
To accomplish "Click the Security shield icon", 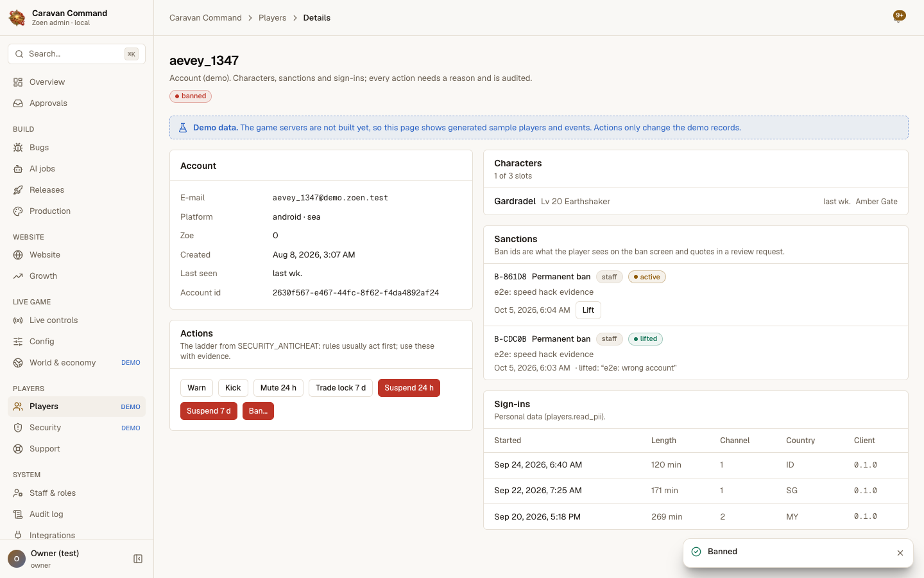I will click(18, 428).
